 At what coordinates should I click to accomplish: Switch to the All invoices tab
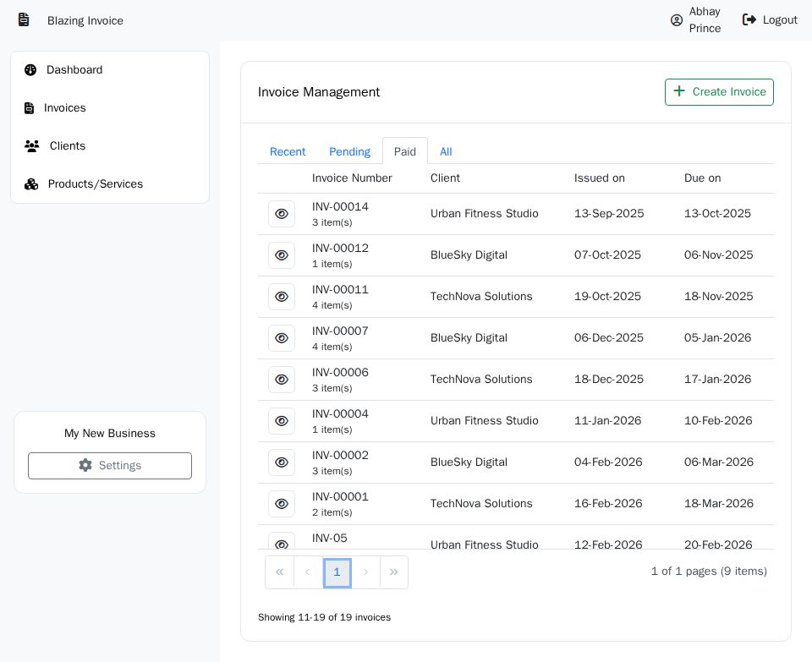click(446, 151)
